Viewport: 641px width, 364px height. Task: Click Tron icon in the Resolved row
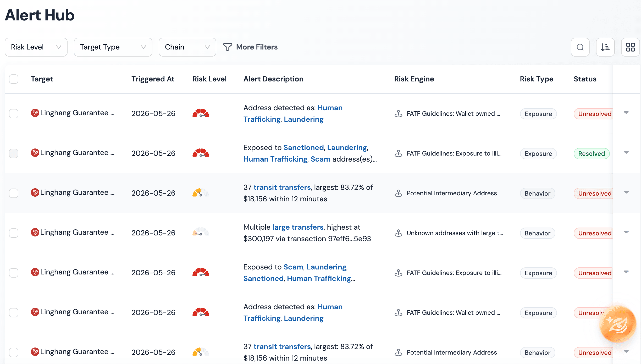pyautogui.click(x=35, y=153)
